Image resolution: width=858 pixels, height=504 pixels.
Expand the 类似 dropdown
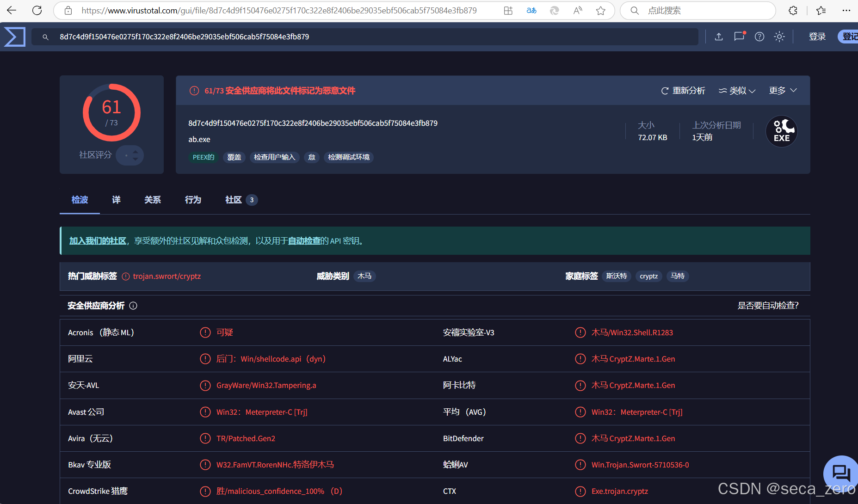(x=737, y=91)
